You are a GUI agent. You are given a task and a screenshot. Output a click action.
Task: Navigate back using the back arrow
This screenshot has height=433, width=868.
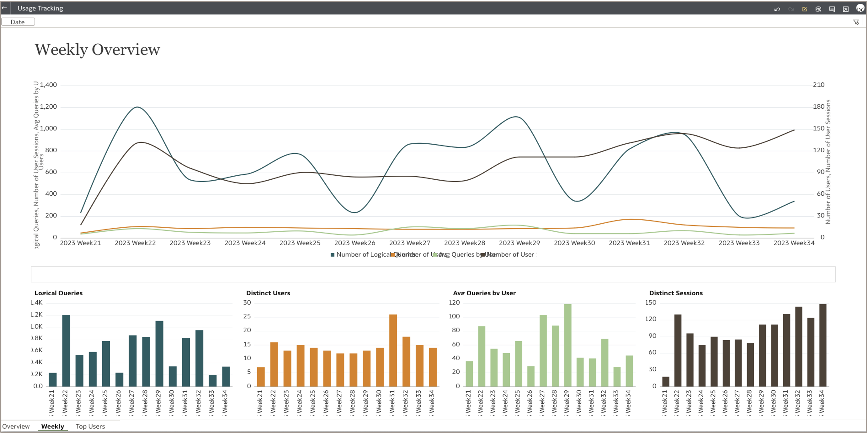[x=5, y=8]
